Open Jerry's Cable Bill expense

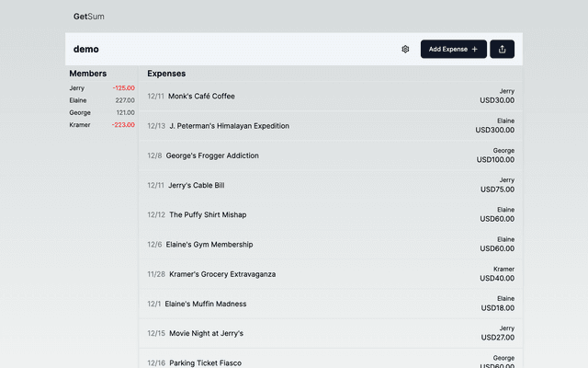click(x=196, y=185)
